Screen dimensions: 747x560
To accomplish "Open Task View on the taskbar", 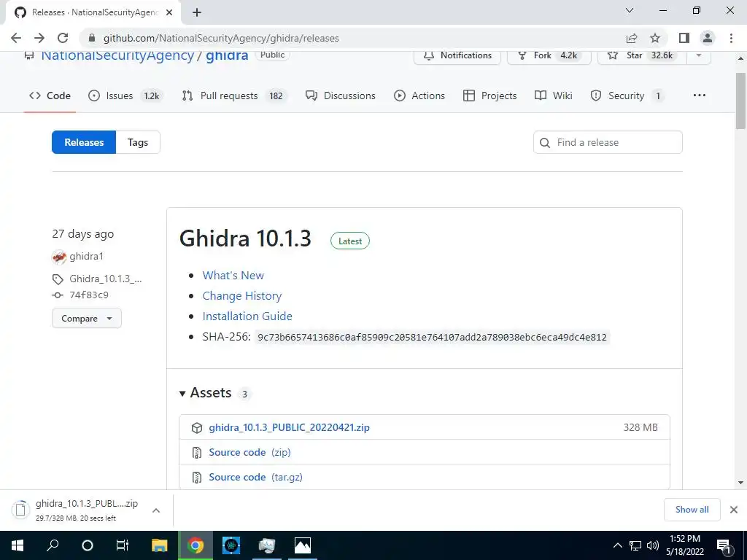I will [123, 545].
